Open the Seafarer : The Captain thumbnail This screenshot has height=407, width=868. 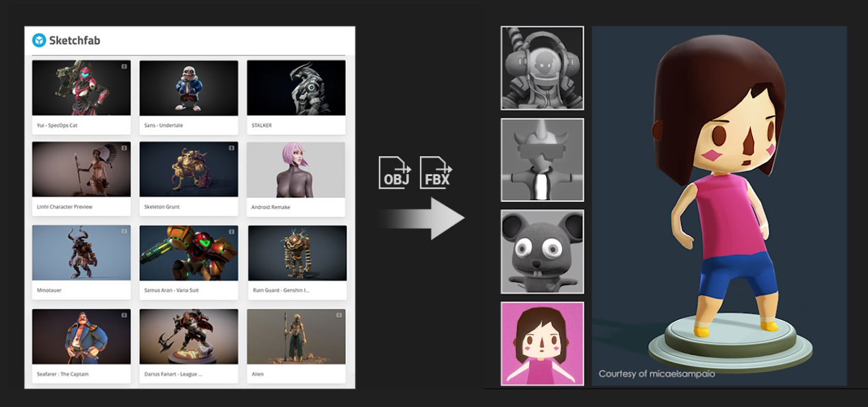82,336
